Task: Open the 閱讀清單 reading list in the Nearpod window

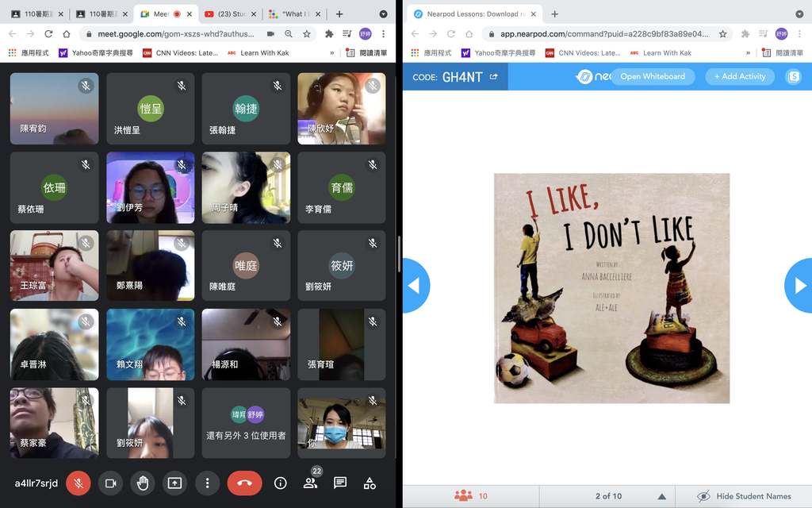Action: tap(783, 53)
